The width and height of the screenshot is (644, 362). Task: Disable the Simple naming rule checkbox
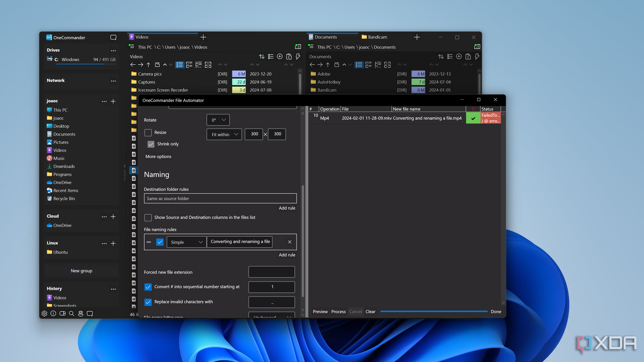(x=160, y=242)
